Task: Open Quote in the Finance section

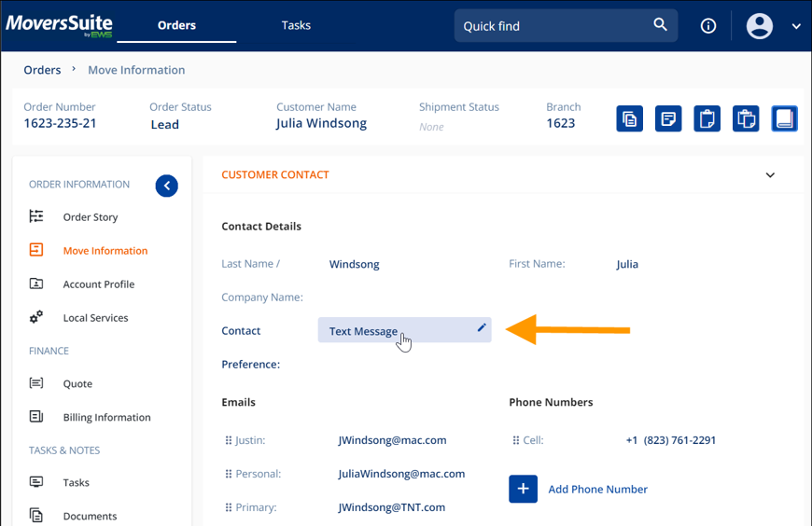Action: click(77, 383)
